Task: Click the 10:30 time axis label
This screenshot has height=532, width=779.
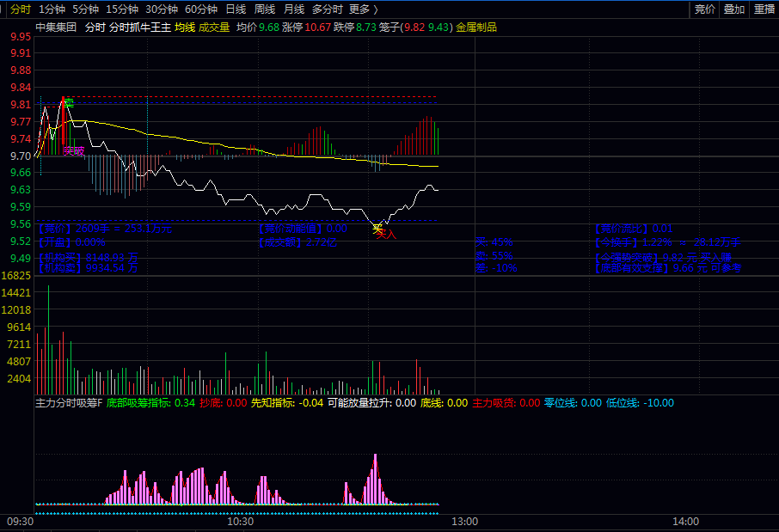Action: (241, 522)
